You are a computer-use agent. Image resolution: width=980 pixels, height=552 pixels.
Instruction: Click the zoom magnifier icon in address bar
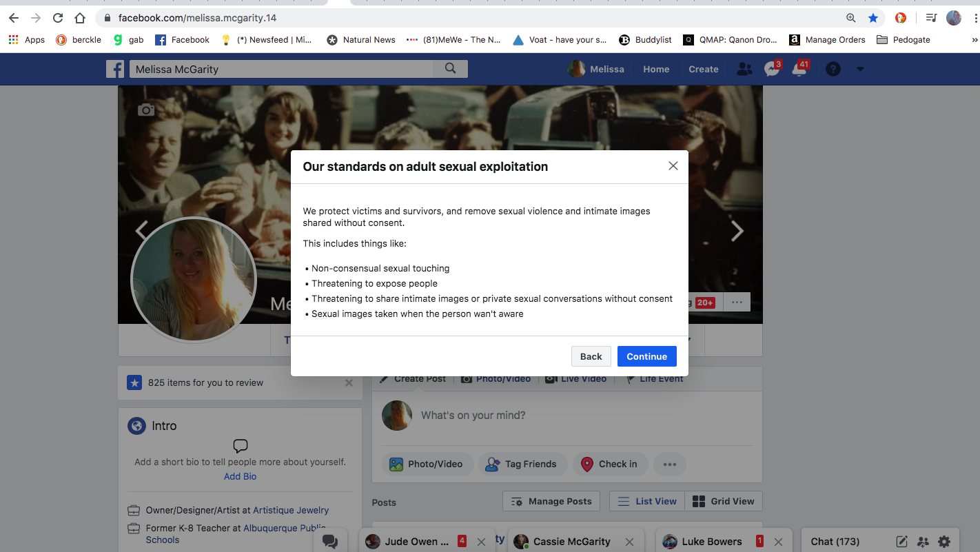(x=851, y=18)
